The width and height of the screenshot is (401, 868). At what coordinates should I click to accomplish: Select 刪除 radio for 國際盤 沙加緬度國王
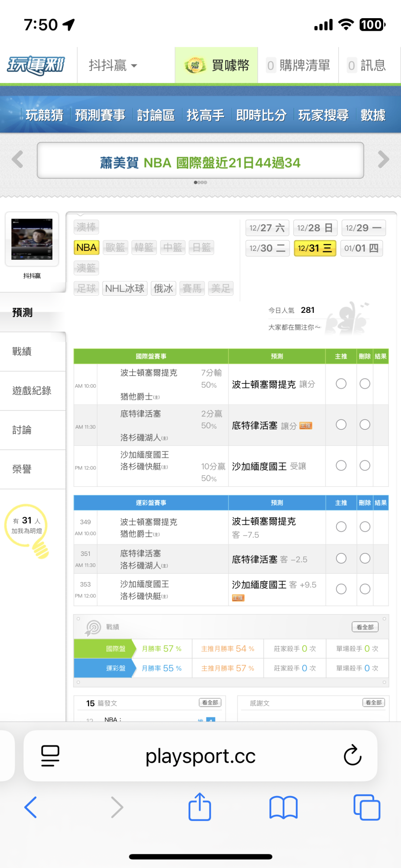tap(365, 465)
